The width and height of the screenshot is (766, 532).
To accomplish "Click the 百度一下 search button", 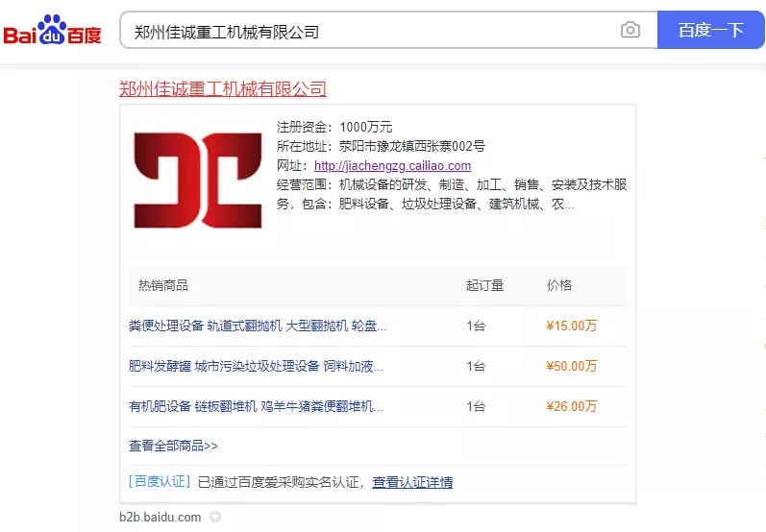I will pyautogui.click(x=711, y=31).
